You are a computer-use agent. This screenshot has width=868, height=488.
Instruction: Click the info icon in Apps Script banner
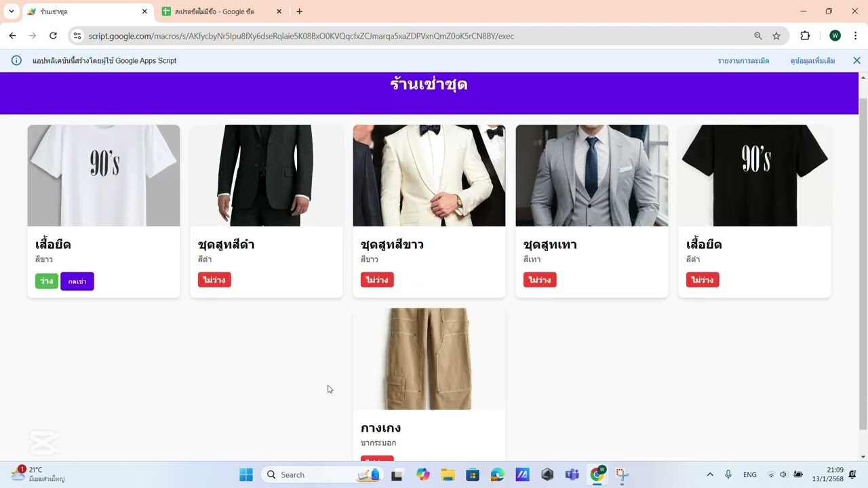click(x=17, y=60)
